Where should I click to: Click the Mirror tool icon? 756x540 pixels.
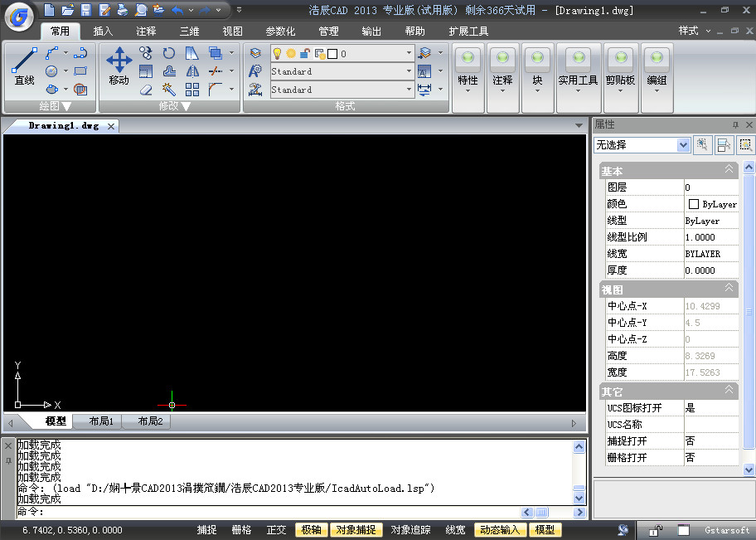click(192, 71)
